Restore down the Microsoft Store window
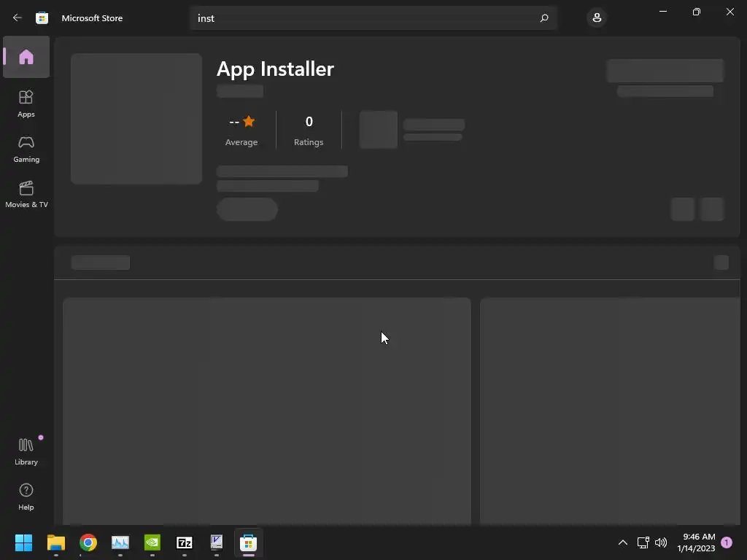The height and width of the screenshot is (560, 747). (x=697, y=12)
